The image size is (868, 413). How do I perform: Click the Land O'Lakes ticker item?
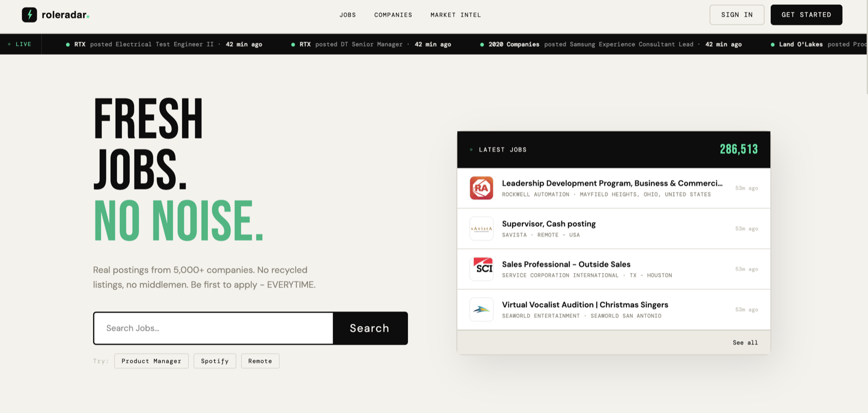[818, 44]
